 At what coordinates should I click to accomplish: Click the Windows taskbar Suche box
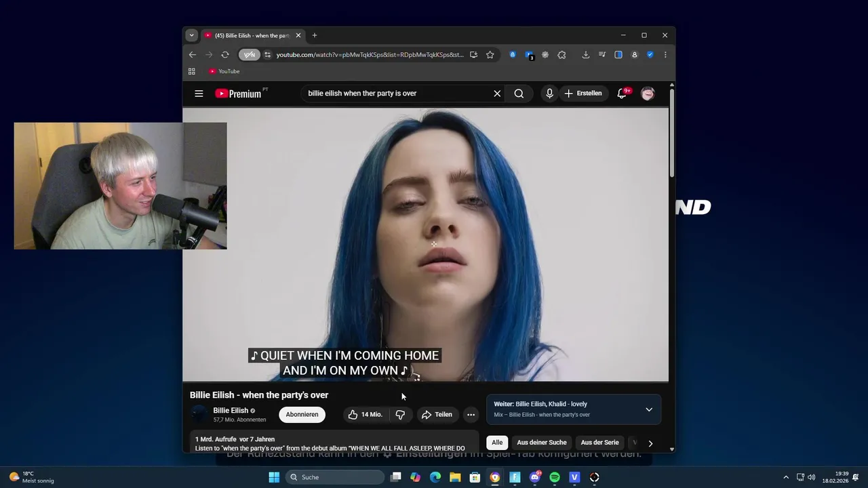pos(335,477)
